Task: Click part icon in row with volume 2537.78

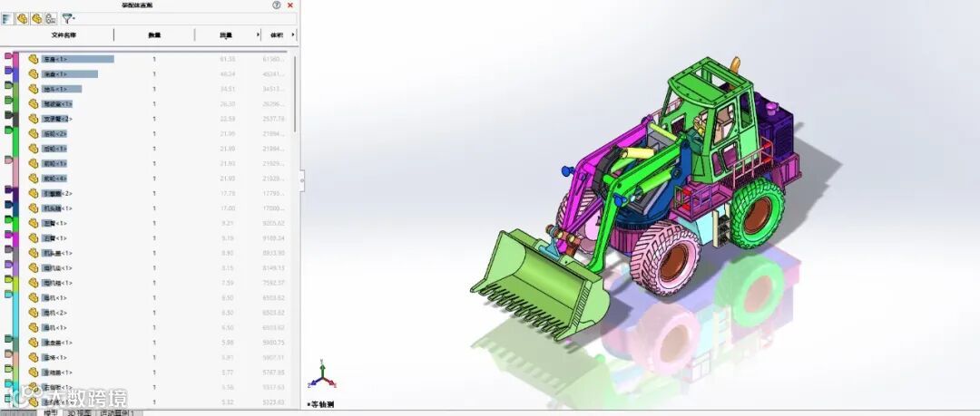Action: 34,119
